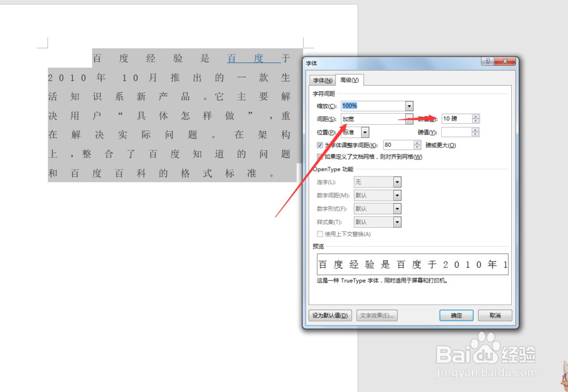Close the 字体 dialog

pyautogui.click(x=504, y=61)
